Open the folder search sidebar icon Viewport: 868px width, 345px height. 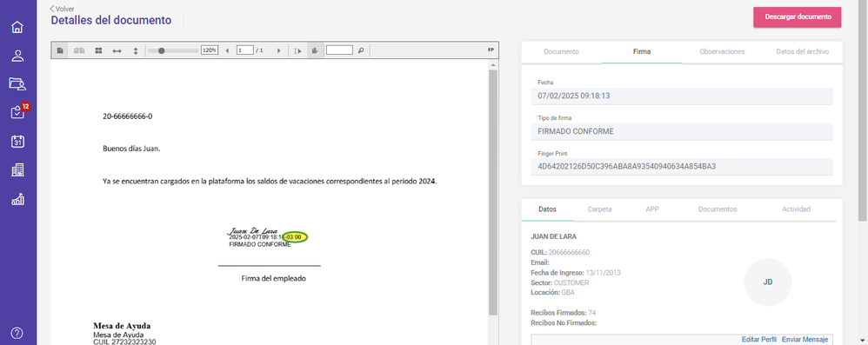click(x=17, y=84)
